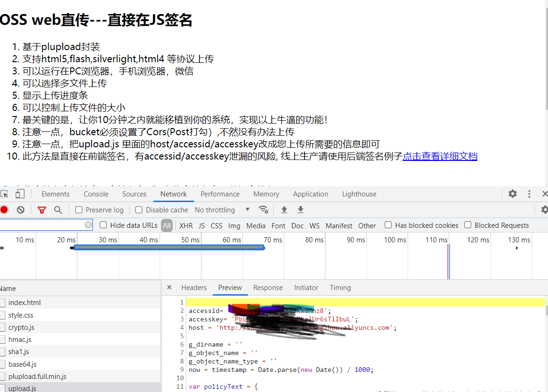Select the element inspector tool
The image size is (548, 392).
pyautogui.click(x=6, y=193)
